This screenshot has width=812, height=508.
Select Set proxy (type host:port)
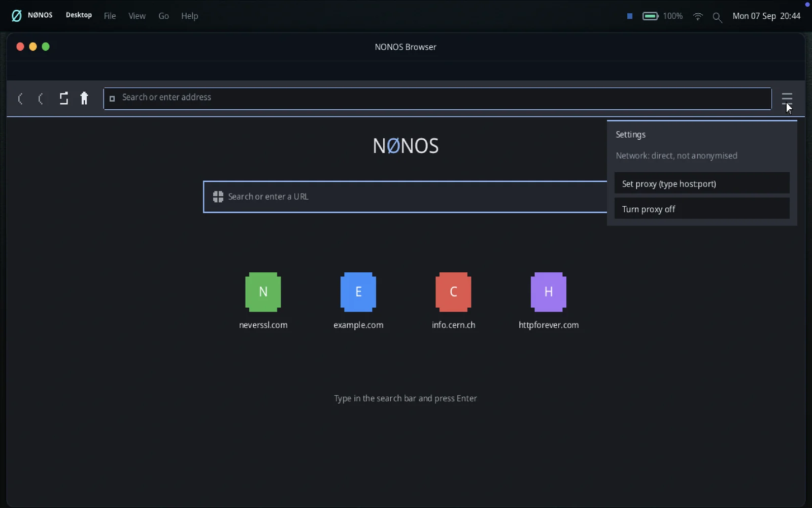[x=702, y=183]
